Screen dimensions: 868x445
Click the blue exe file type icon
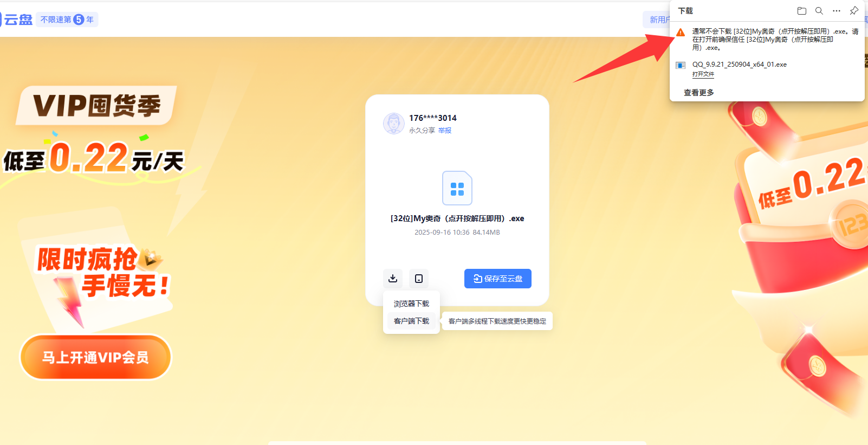click(x=457, y=189)
